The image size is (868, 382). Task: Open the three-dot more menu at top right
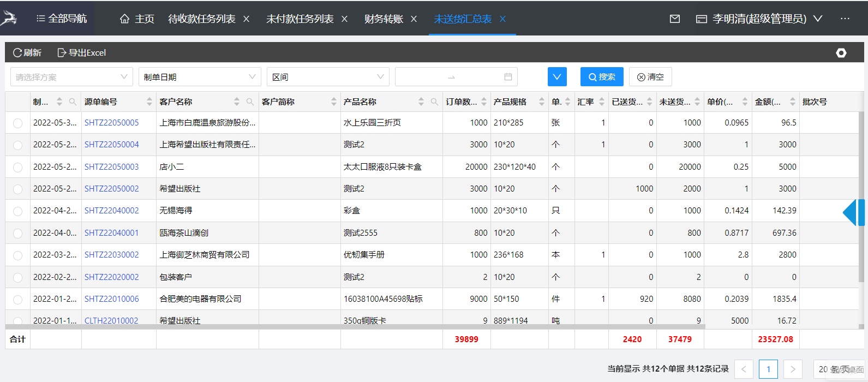click(x=845, y=19)
